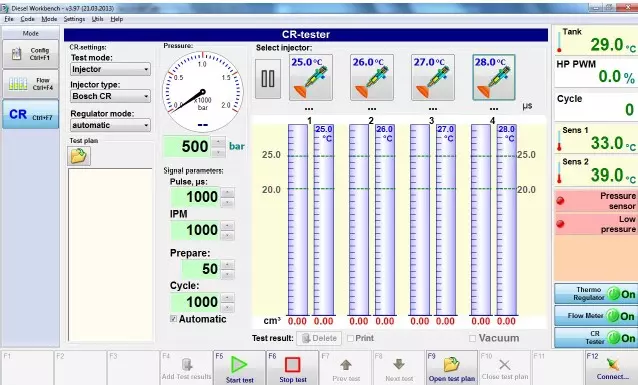This screenshot has width=638, height=385.
Task: Open the Config mode panel
Action: [31, 54]
